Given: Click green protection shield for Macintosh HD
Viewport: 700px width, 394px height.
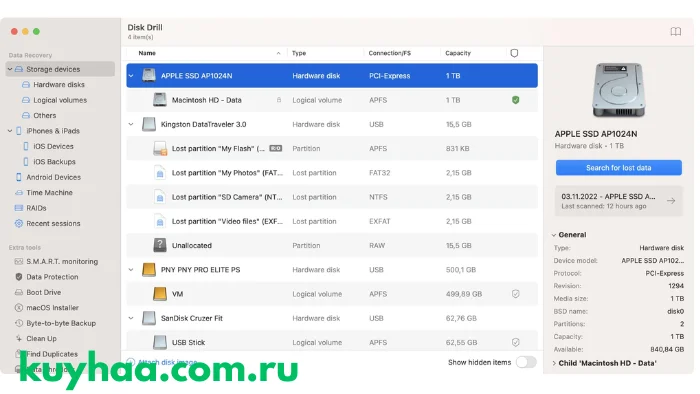Looking at the screenshot, I should point(516,100).
